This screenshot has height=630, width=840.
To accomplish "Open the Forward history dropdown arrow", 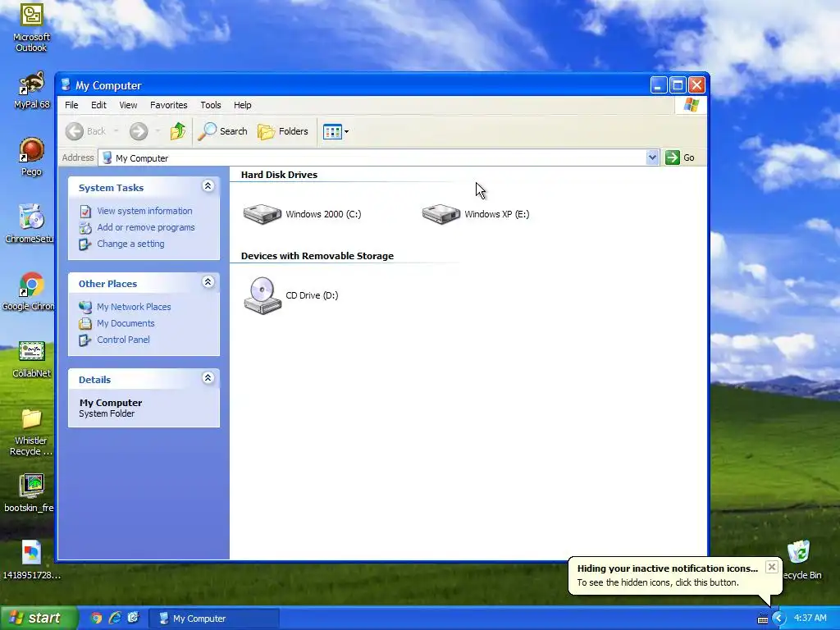I will (x=157, y=131).
